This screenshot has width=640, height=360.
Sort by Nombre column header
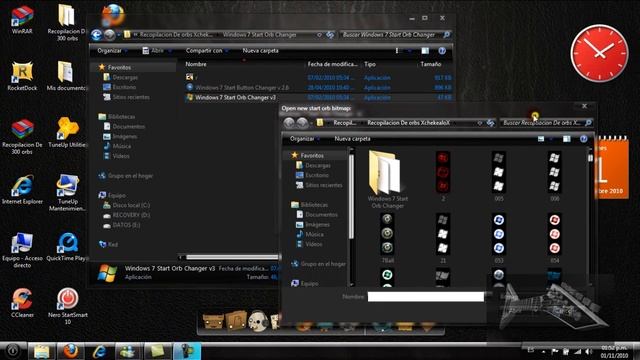pos(196,64)
